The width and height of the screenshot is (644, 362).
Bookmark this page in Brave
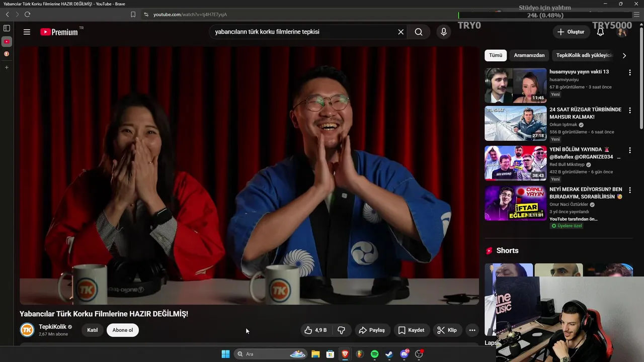[133, 15]
